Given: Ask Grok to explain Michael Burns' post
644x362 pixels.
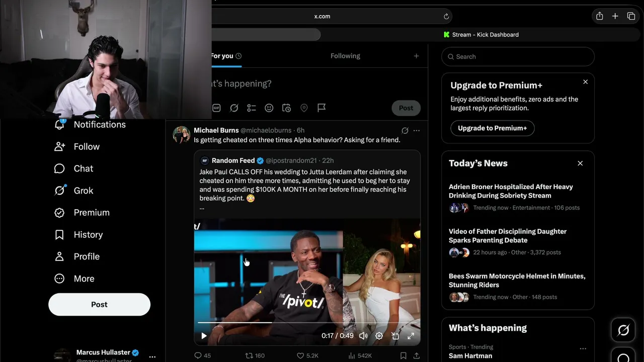Looking at the screenshot, I should [x=405, y=131].
